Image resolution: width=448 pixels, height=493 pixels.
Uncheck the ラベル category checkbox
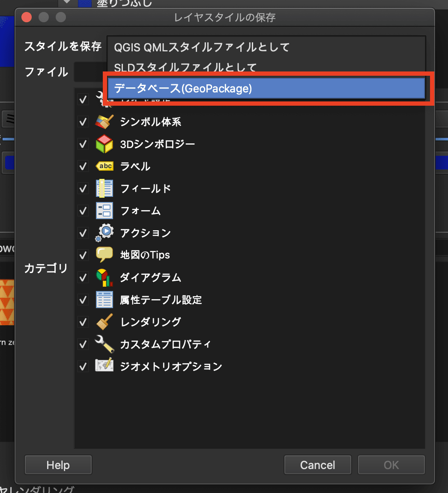coord(83,166)
